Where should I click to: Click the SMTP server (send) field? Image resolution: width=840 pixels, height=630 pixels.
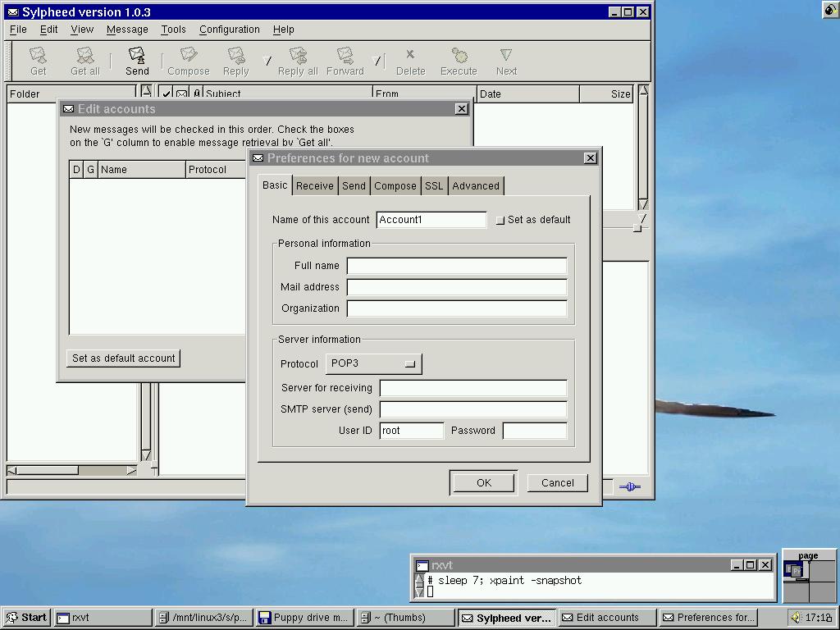point(473,409)
